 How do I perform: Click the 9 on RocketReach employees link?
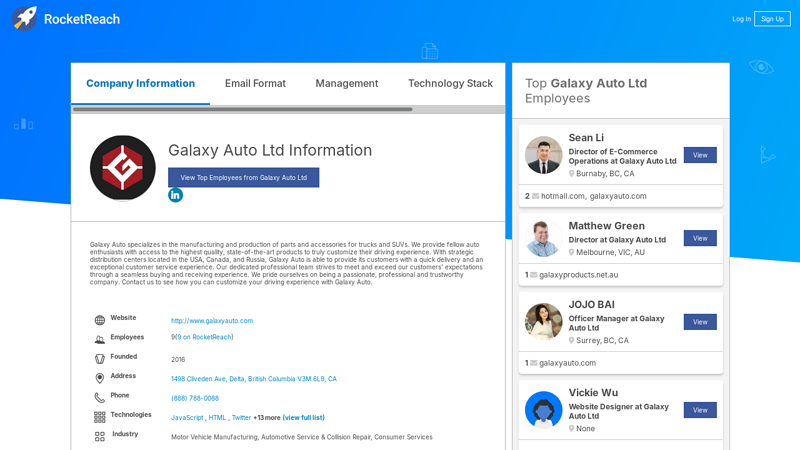(204, 337)
